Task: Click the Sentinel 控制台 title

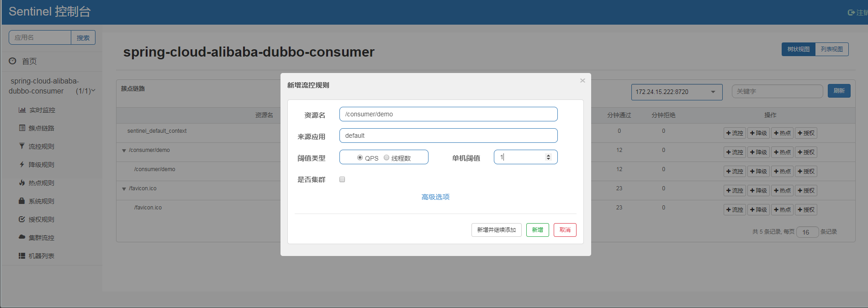Action: coord(50,11)
